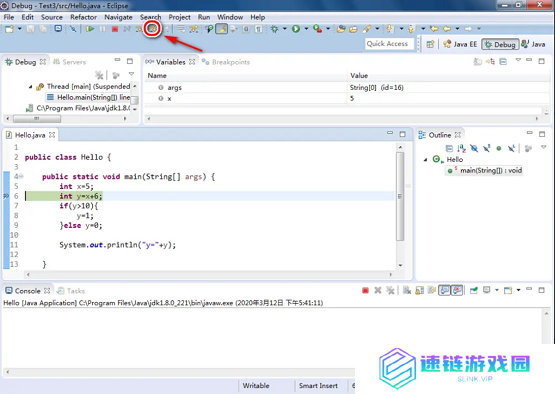Viewport: 555px width, 394px height.
Task: Open the Refactor menu
Action: pos(84,17)
